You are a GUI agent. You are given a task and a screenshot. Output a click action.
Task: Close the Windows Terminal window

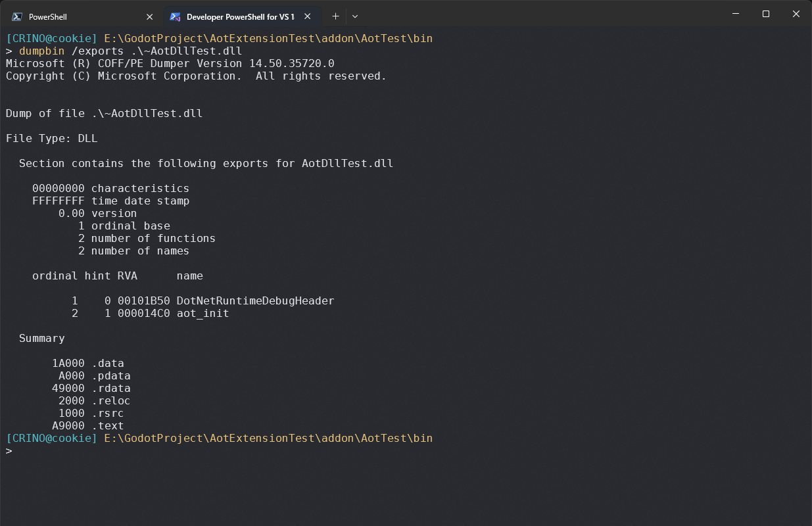click(x=796, y=14)
